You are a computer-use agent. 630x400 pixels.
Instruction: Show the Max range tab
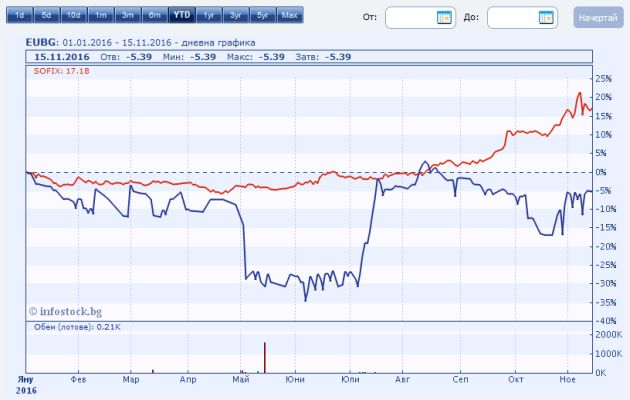pos(290,15)
